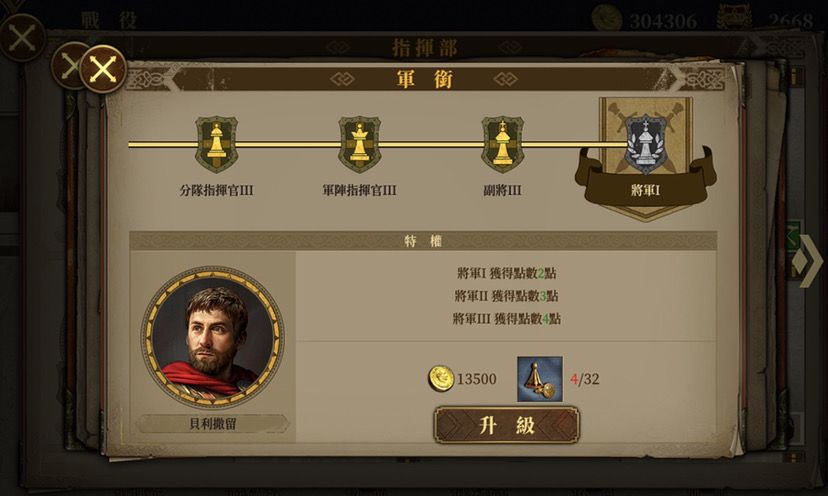828x496 pixels.
Task: Click the 將軍I ribbon banner label
Action: 646,190
